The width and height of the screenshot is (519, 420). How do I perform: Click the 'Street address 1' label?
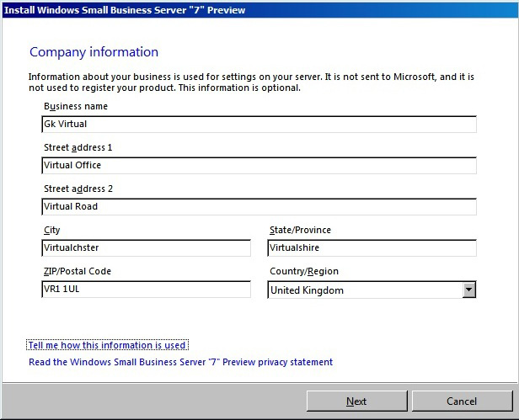(x=78, y=147)
